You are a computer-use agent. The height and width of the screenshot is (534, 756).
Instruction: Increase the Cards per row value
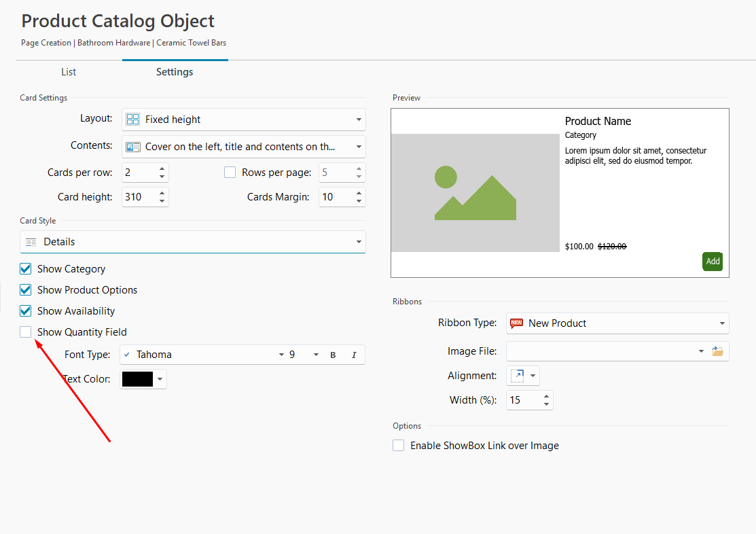tap(162, 168)
